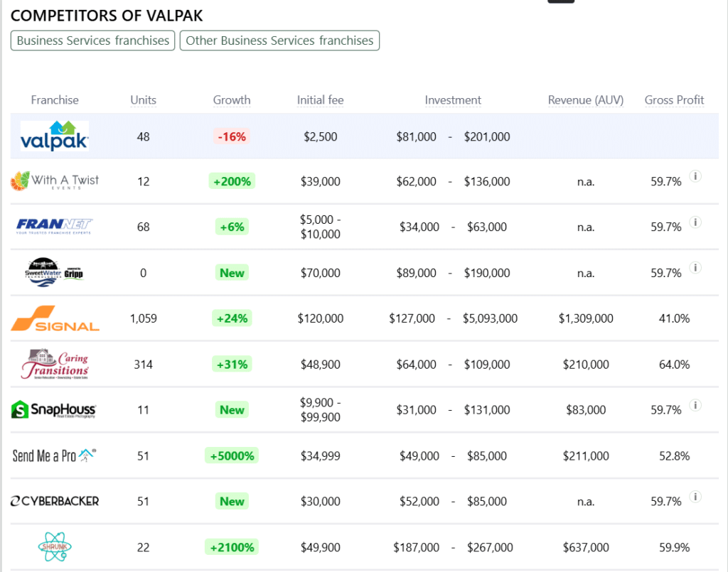Viewport: 728px width, 572px height.
Task: Open the FranNet logo
Action: coord(54,227)
